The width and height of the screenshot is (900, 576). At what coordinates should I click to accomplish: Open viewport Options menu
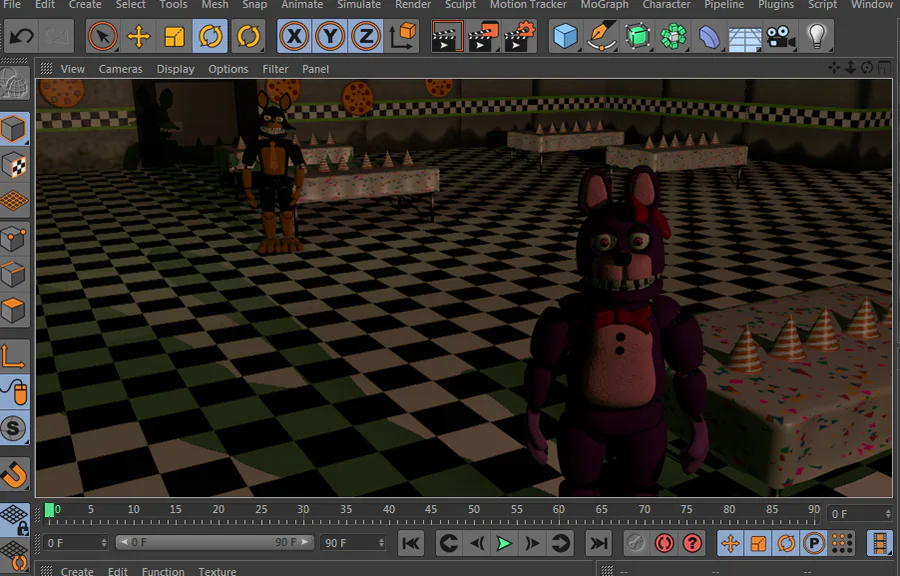[x=228, y=69]
